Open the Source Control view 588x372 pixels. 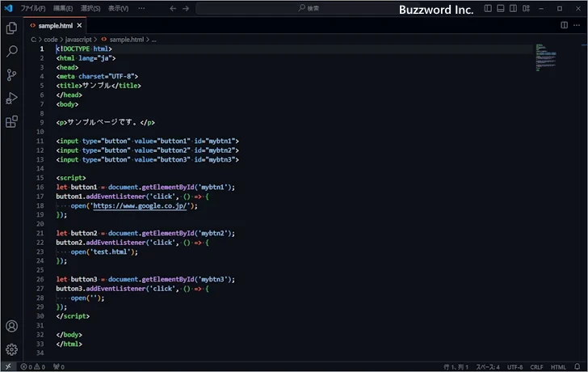point(11,75)
